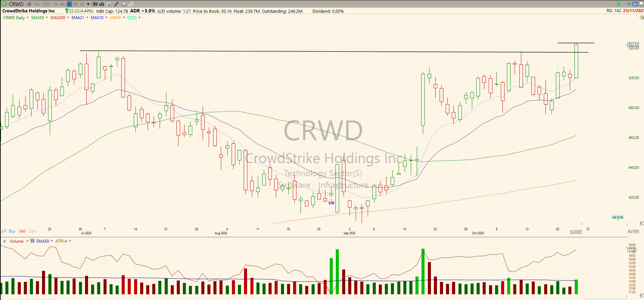Switch to M monthly timeframe
This screenshot has height=300, width=644.
(82, 4)
